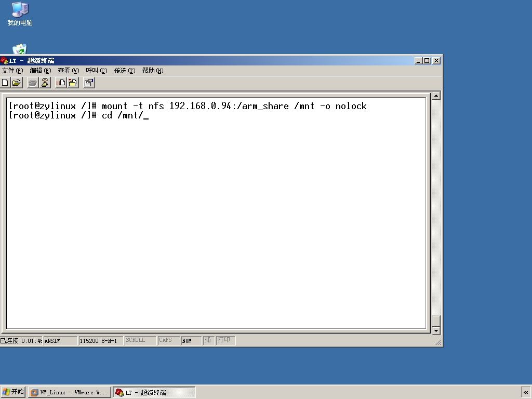Click the vertical scrollbar thumb
Viewport: 532px width, 399px height.
point(436,321)
